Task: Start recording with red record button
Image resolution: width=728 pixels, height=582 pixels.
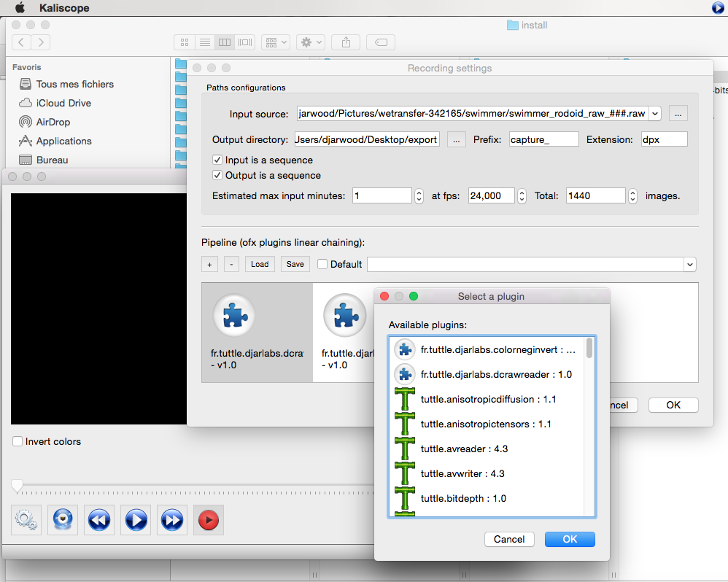Action: [209, 520]
